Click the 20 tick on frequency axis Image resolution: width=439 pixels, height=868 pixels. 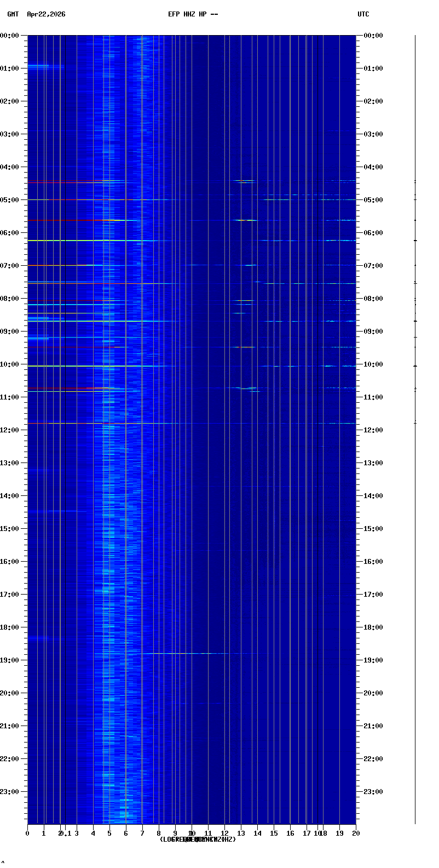point(356,833)
